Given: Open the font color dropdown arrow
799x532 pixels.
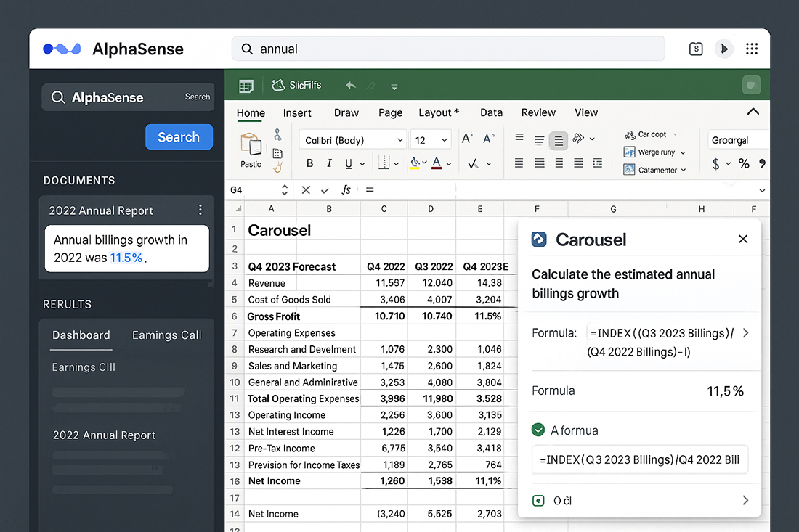Looking at the screenshot, I should [449, 164].
